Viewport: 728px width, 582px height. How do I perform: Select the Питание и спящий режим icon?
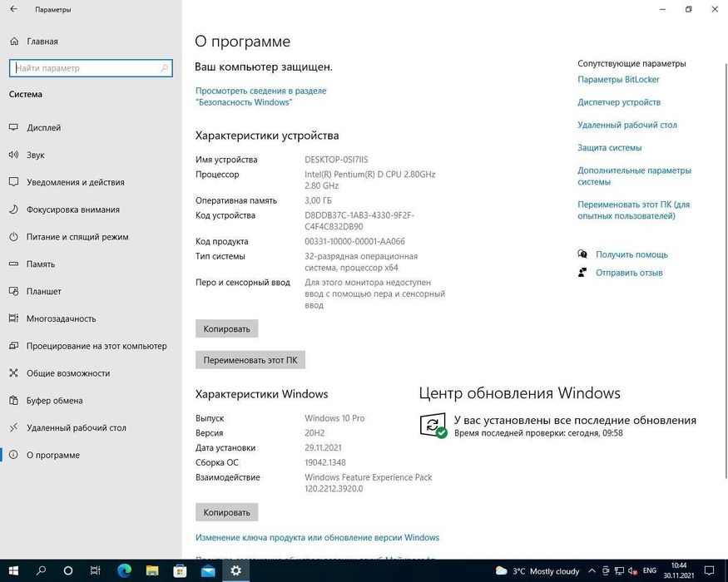(14, 237)
